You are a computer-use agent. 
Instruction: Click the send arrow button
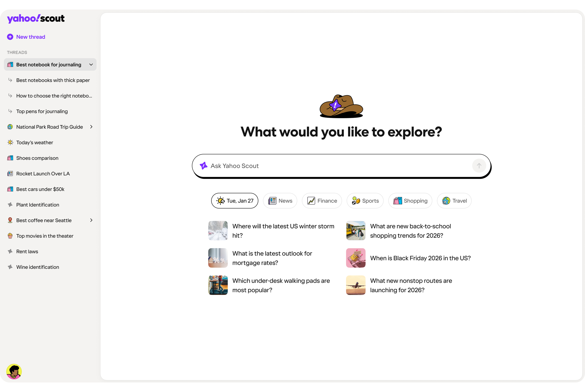click(479, 166)
